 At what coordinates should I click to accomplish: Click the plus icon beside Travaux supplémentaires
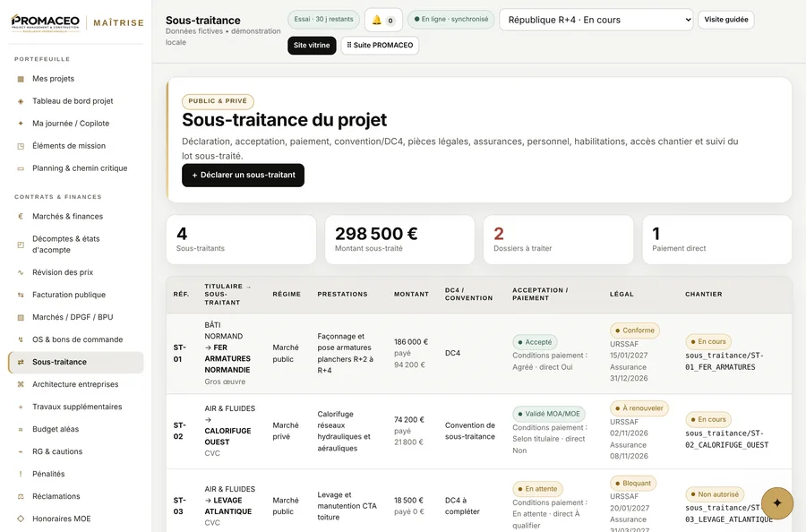(x=21, y=407)
